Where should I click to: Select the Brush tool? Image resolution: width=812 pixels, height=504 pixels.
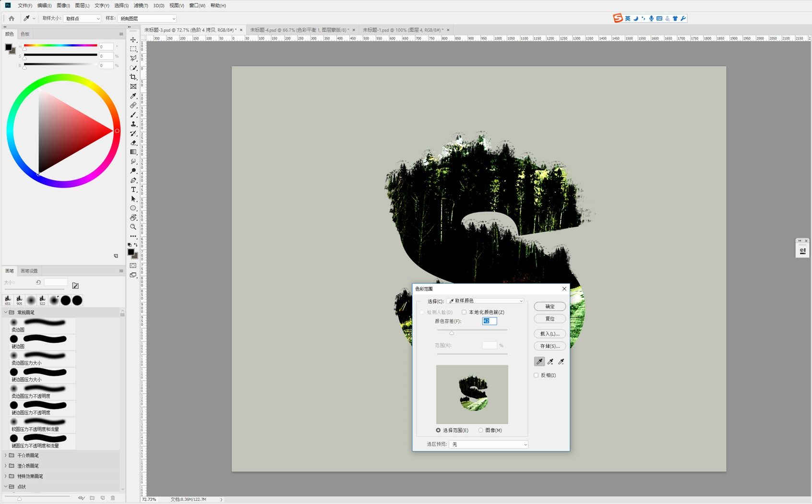point(133,115)
